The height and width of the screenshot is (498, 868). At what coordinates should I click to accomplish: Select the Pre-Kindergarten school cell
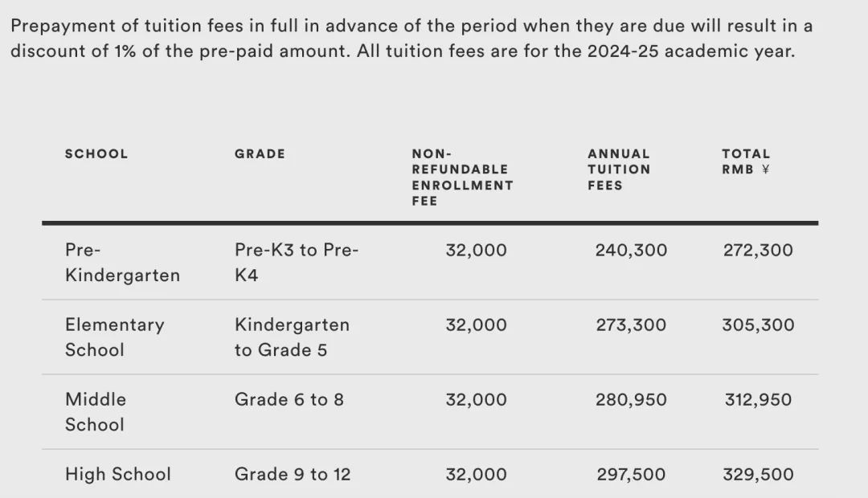point(122,263)
